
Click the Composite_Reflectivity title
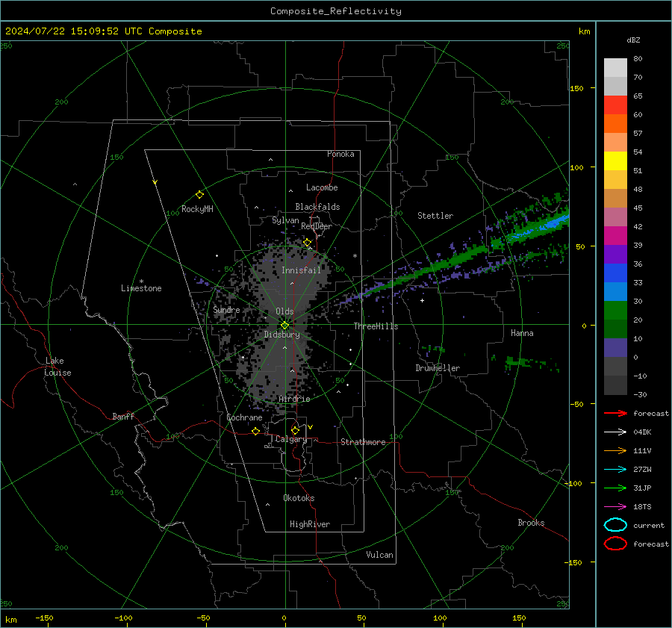(x=336, y=11)
